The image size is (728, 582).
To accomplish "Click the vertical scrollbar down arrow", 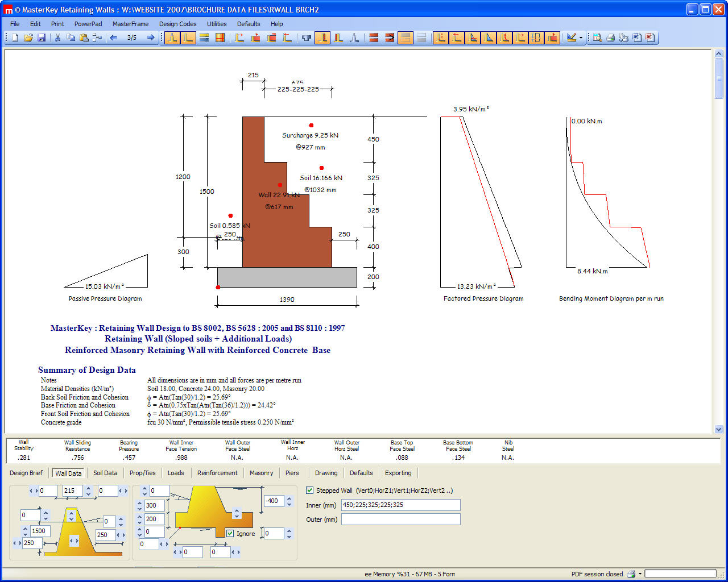I will (718, 430).
